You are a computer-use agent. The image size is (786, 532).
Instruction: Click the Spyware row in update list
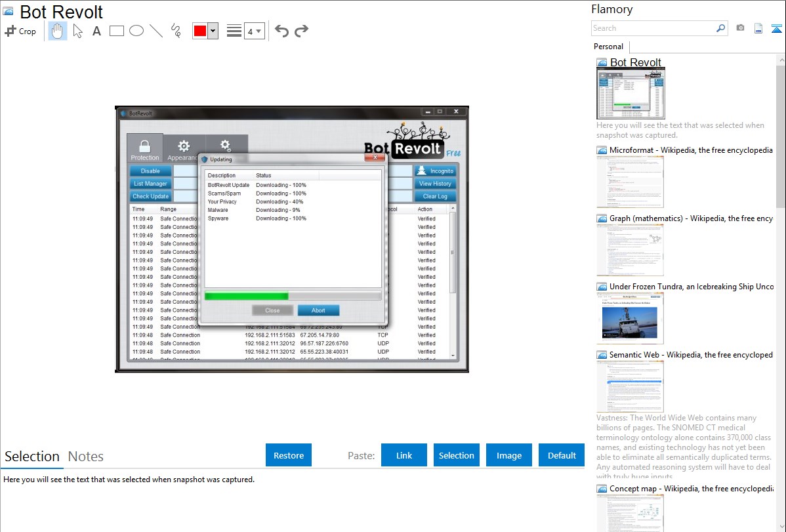(293, 218)
